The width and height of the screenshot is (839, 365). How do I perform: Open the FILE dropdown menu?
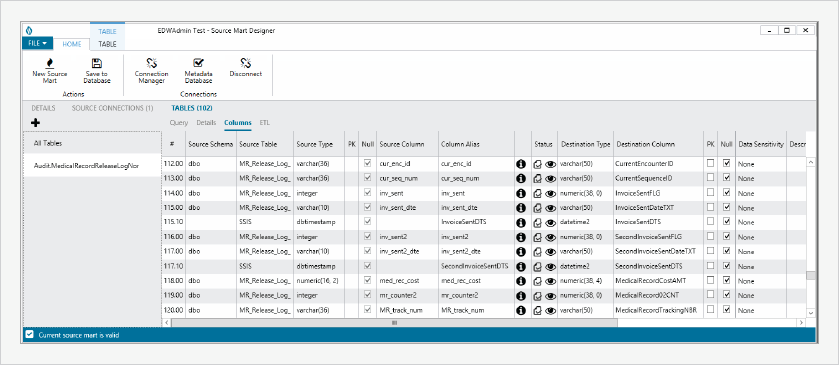point(37,43)
